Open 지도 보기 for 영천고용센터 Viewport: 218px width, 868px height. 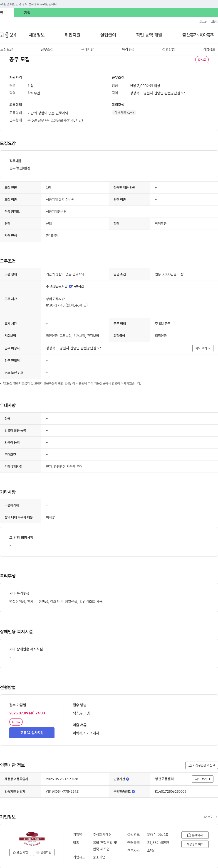(x=203, y=779)
